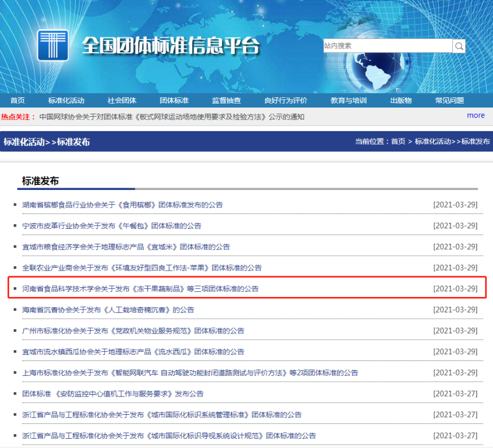
Task: Click the 全国团体标准信息平台 site title
Action: pos(171,46)
